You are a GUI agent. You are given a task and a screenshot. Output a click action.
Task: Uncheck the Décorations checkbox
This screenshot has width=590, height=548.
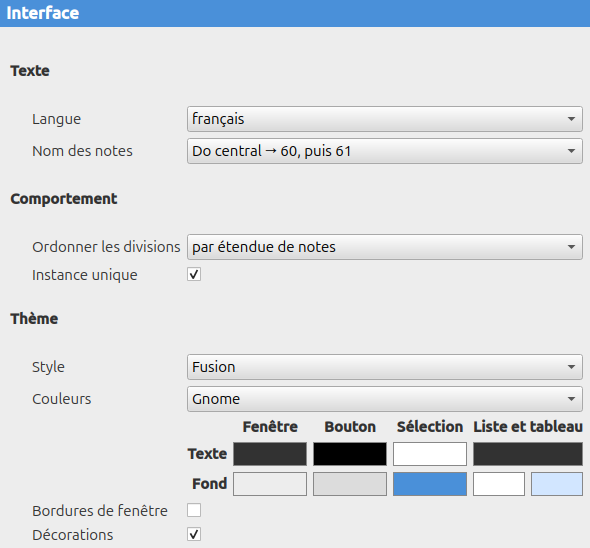pyautogui.click(x=194, y=534)
